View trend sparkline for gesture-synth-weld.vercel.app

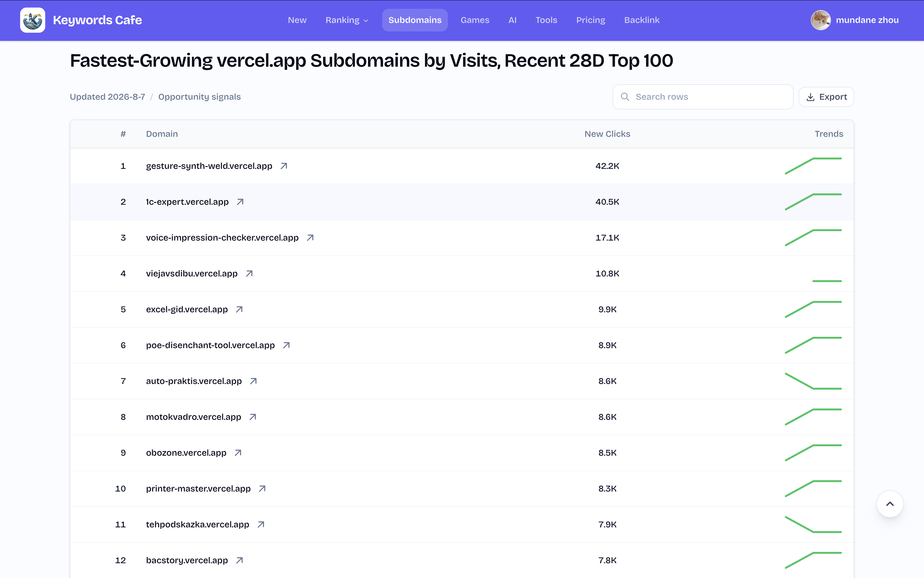point(813,166)
